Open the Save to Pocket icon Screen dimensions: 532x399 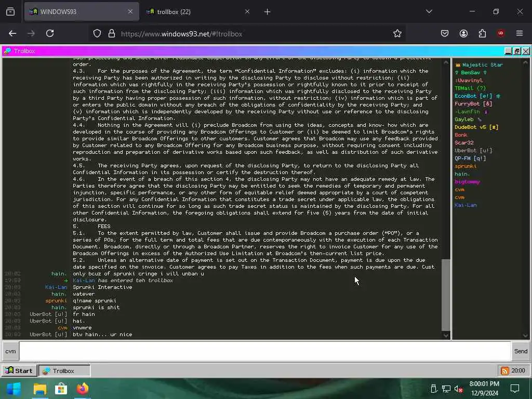[445, 33]
